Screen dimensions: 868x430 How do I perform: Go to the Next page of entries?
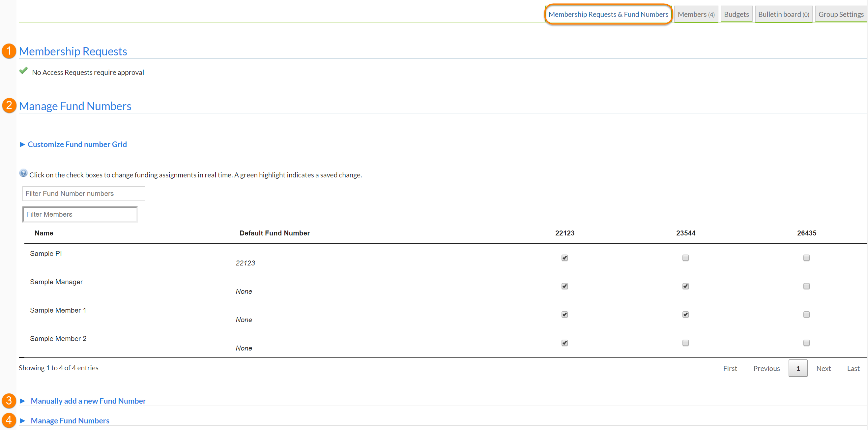(x=823, y=368)
